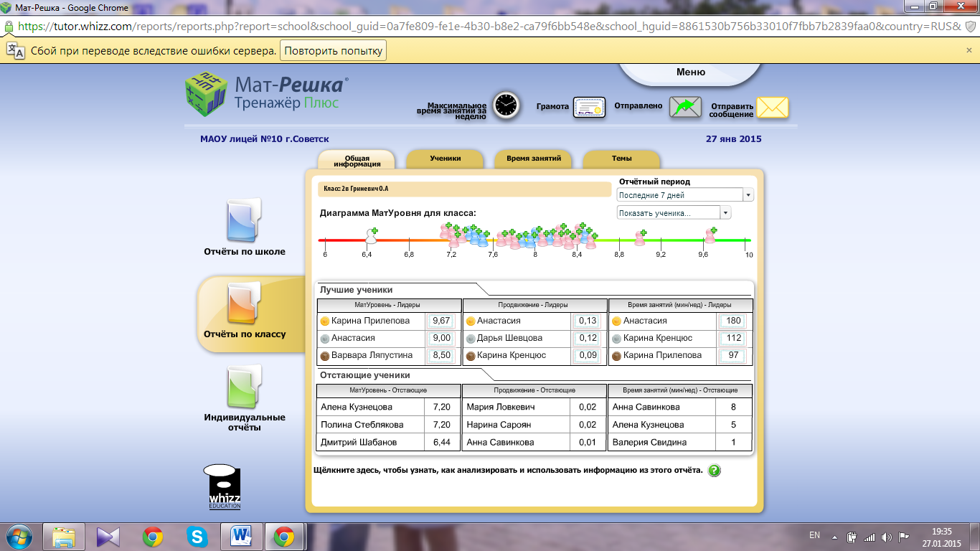
Task: Click the power plug battery tray icon
Action: (852, 537)
